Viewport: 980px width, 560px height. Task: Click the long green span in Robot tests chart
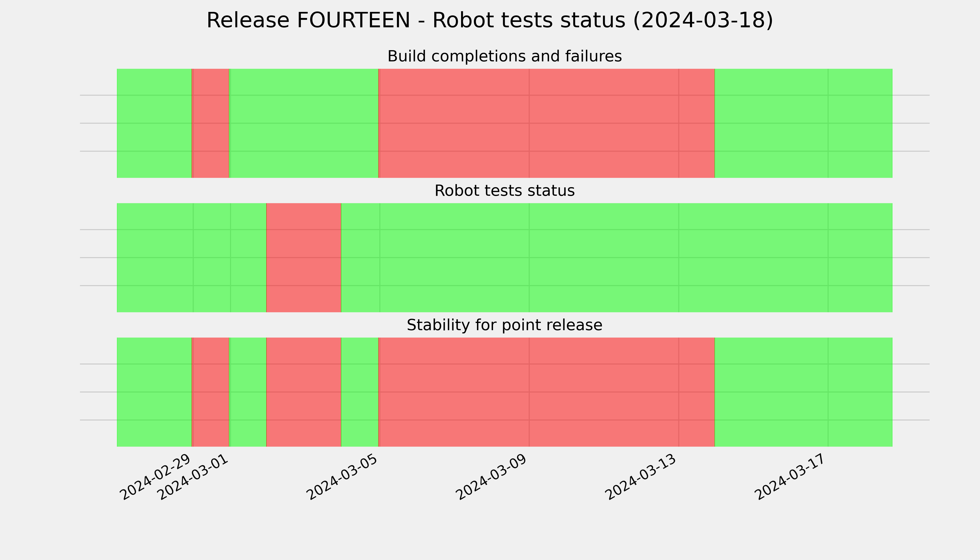click(617, 258)
